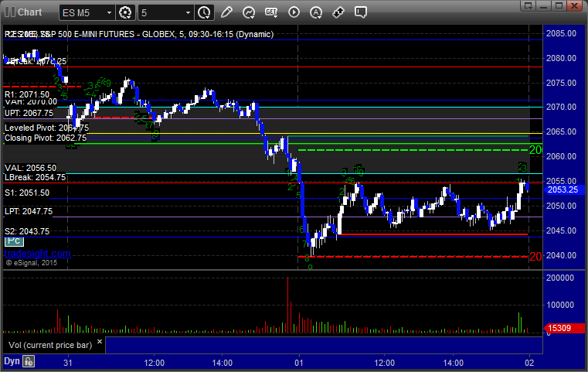This screenshot has height=372, width=588.
Task: Open the circled A alerts menu
Action: [316, 12]
